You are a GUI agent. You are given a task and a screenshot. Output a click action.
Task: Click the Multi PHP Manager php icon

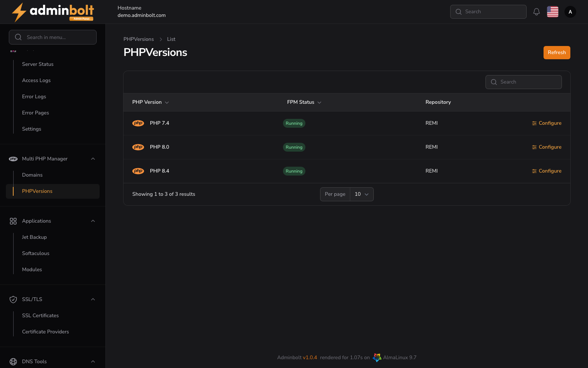pyautogui.click(x=13, y=159)
